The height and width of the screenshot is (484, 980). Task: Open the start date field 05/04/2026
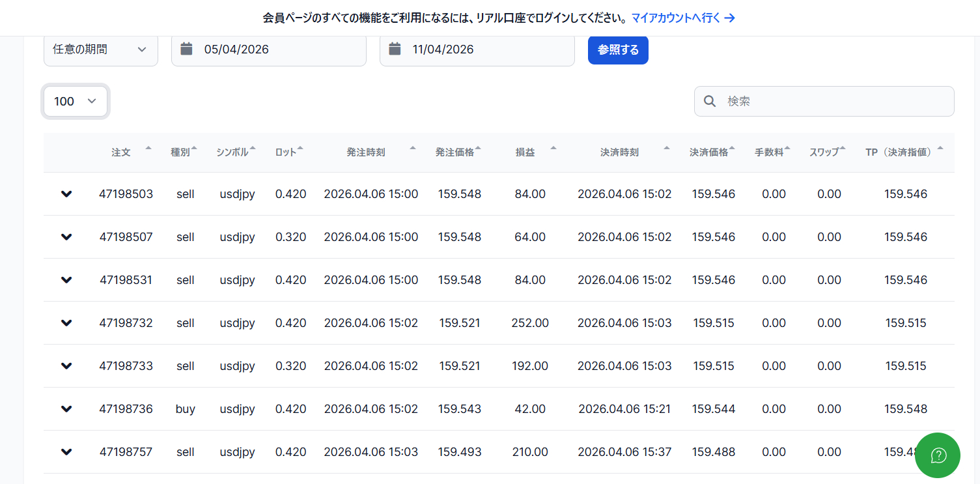[x=269, y=50]
